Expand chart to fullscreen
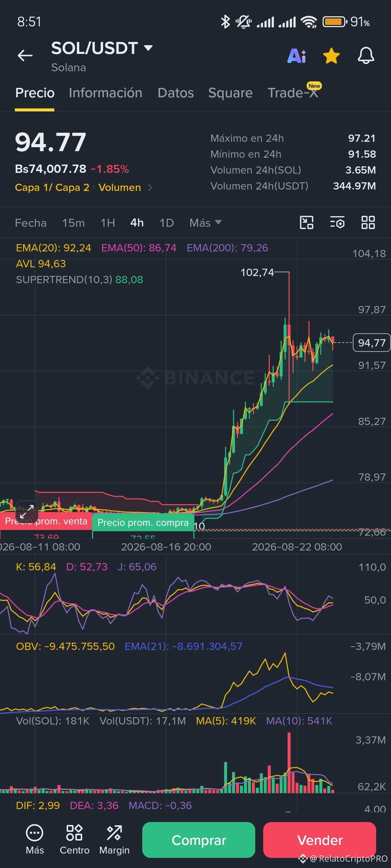 click(x=27, y=511)
